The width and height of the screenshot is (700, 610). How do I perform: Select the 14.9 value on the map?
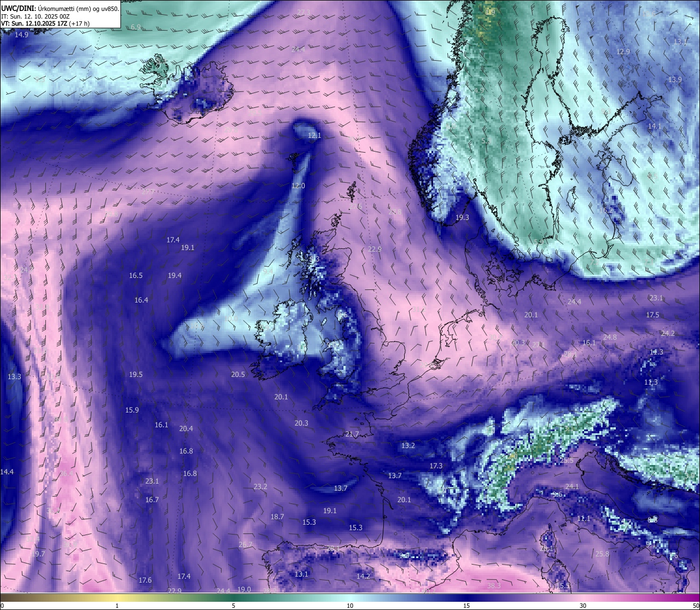(x=21, y=35)
